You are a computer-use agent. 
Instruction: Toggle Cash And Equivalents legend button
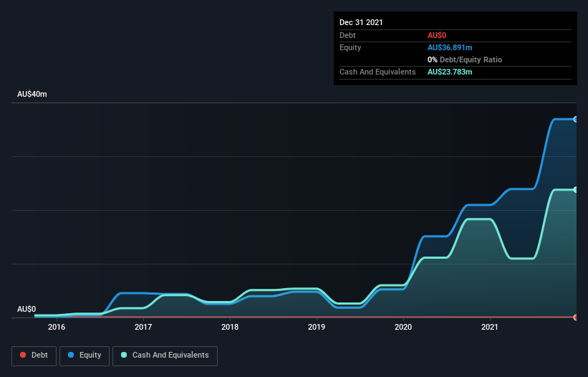point(165,355)
